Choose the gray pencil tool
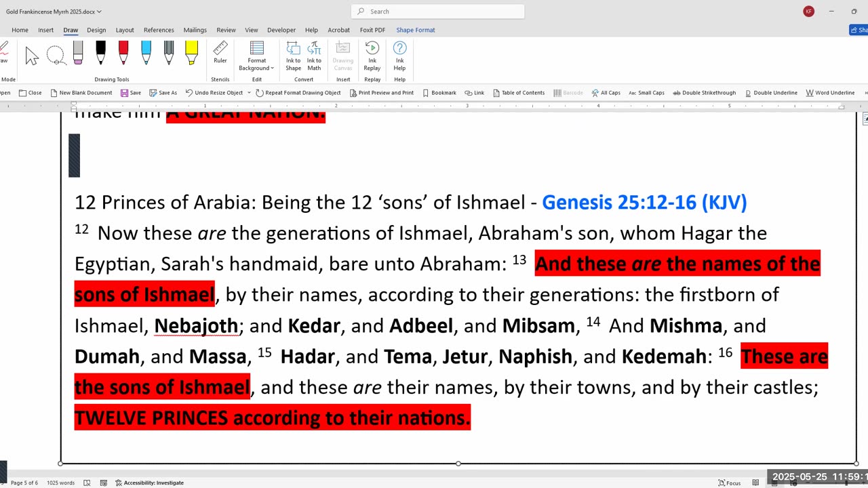868x488 pixels. [169, 54]
